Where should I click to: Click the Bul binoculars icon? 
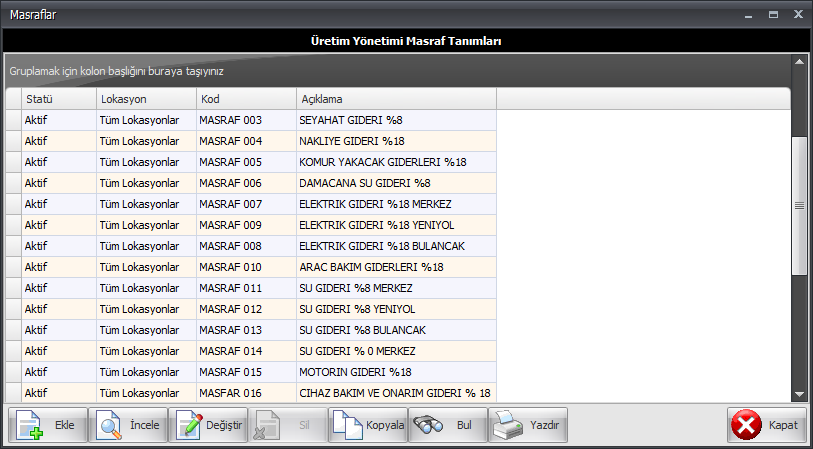tap(428, 426)
